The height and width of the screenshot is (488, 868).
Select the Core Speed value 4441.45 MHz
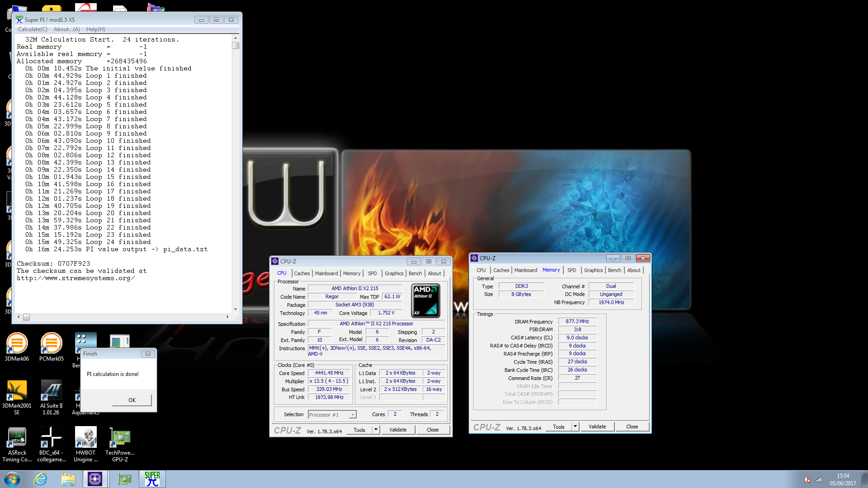pyautogui.click(x=330, y=373)
